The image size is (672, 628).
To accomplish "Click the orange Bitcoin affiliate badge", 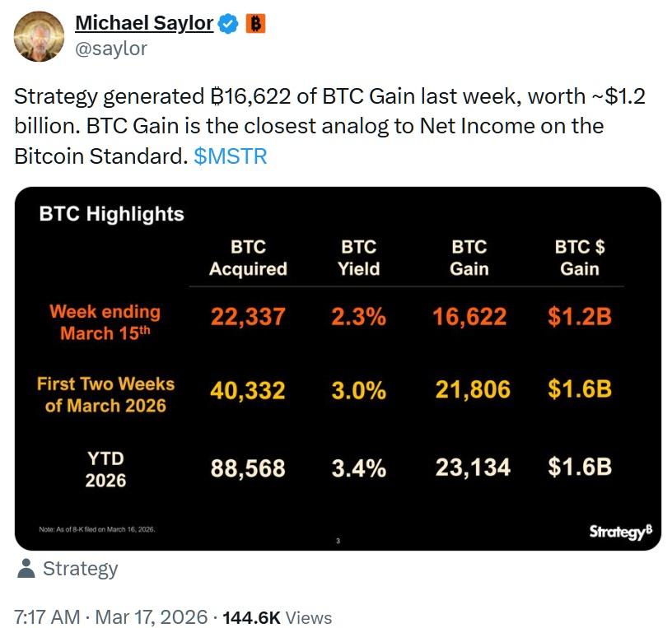I will 255,25.
